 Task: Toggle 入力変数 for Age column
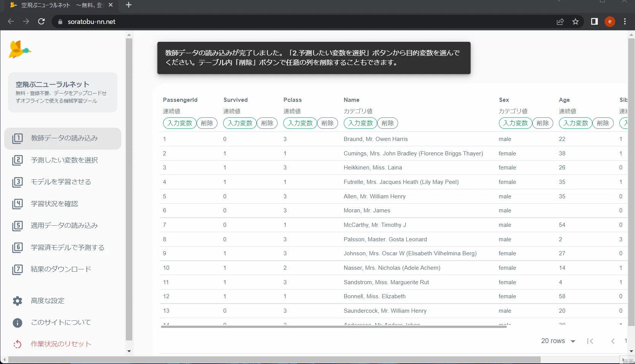click(x=576, y=123)
